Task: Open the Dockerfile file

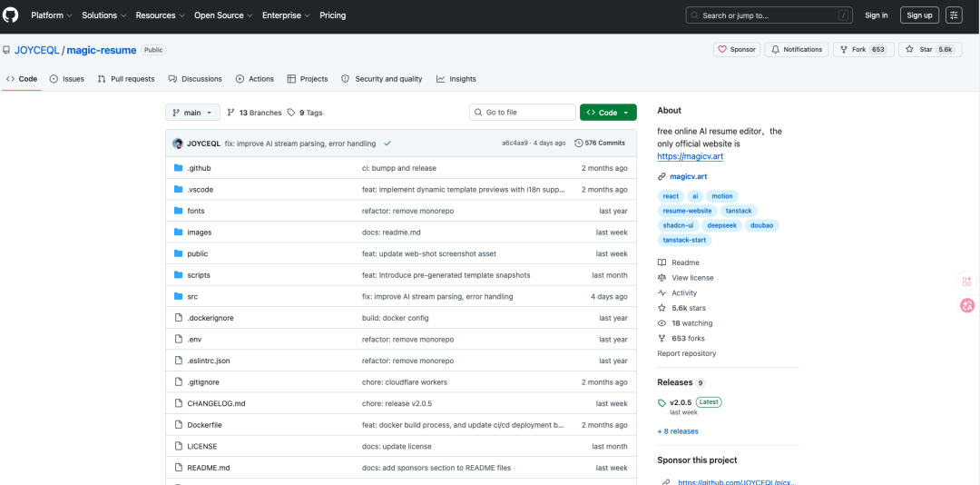Action: tap(204, 425)
